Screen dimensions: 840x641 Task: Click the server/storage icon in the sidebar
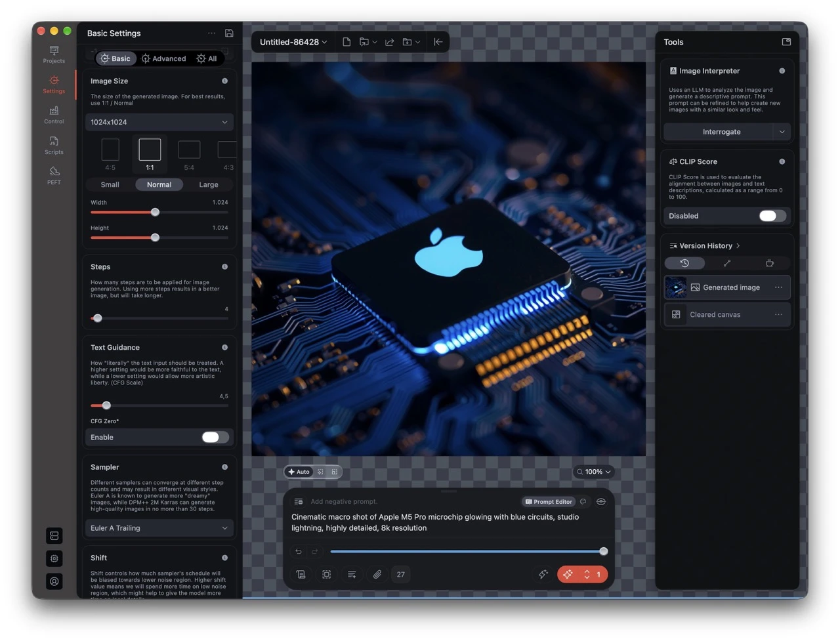tap(54, 536)
